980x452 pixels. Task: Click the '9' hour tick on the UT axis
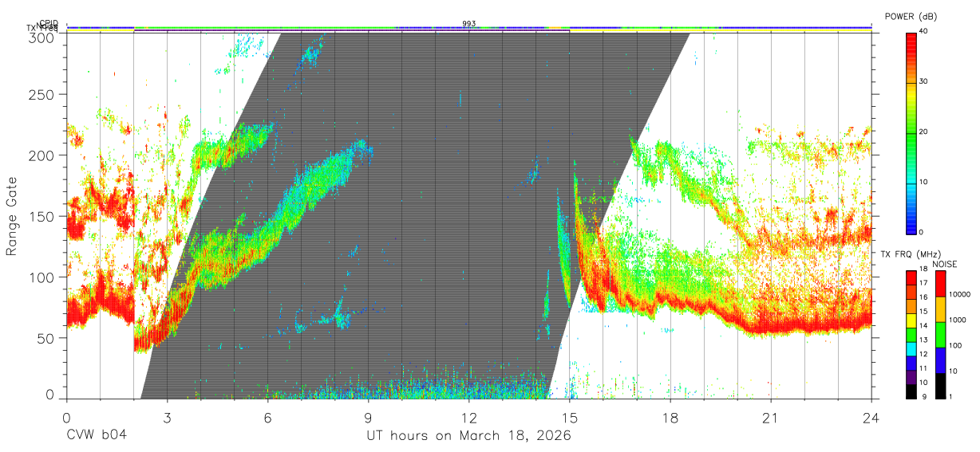369,417
